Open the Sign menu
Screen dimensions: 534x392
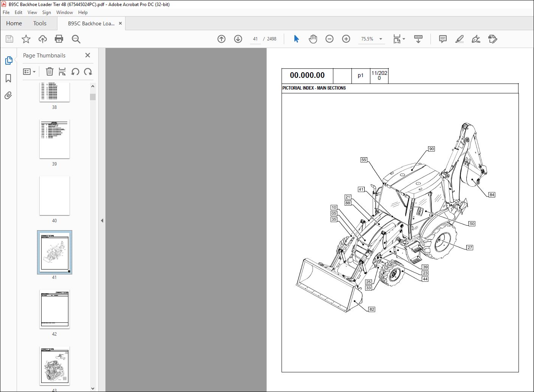tap(46, 12)
